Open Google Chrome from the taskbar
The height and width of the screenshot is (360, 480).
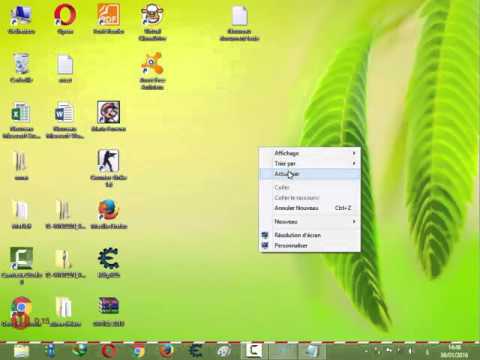pos(138,351)
